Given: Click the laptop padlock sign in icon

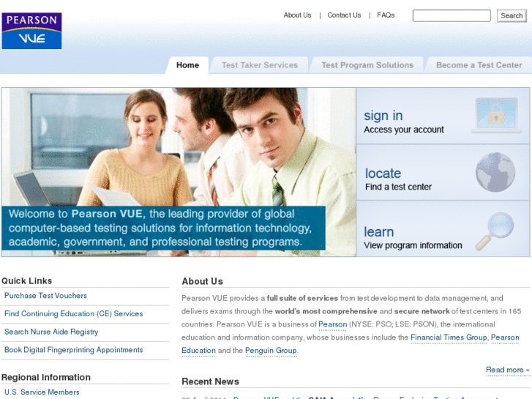Looking at the screenshot, I should tap(496, 116).
